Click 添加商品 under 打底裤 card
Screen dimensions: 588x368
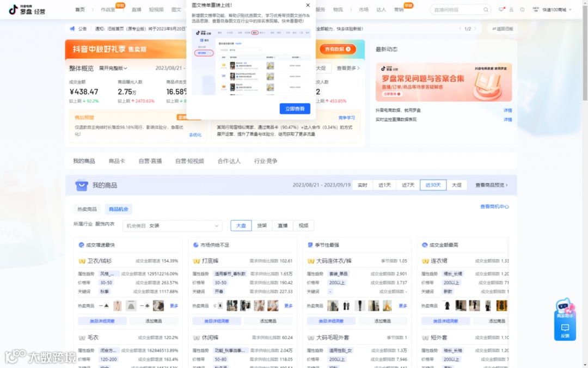click(x=268, y=321)
